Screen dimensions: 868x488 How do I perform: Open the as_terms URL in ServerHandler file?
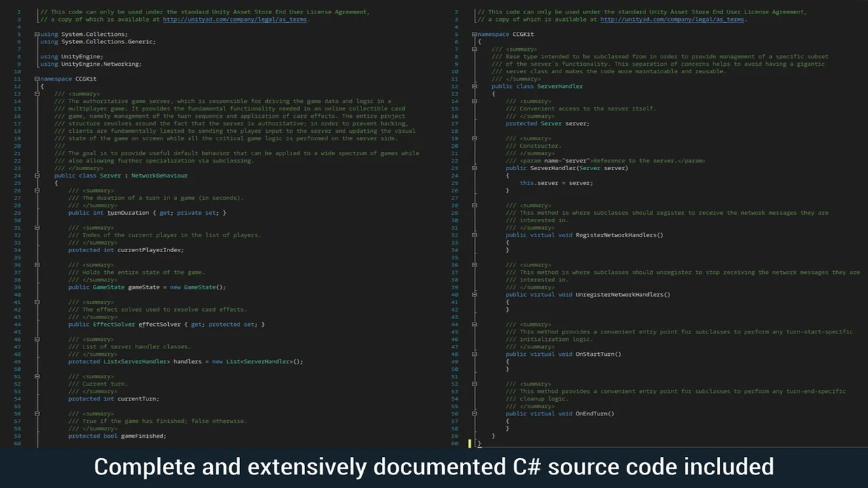pos(672,20)
